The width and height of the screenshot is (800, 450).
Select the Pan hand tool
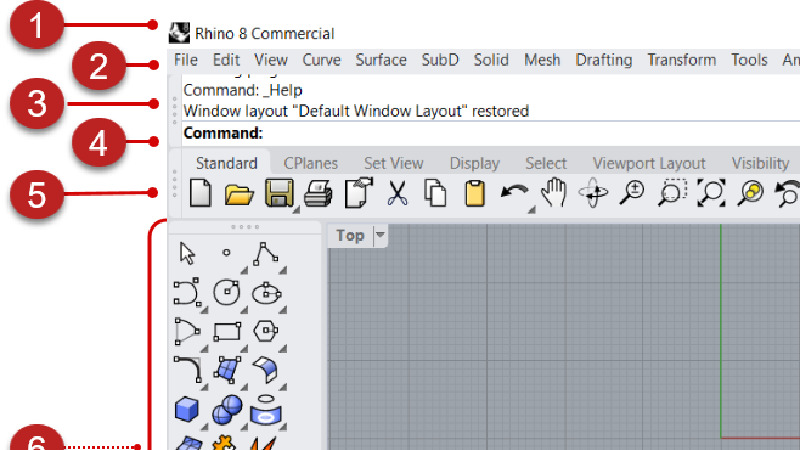[554, 193]
